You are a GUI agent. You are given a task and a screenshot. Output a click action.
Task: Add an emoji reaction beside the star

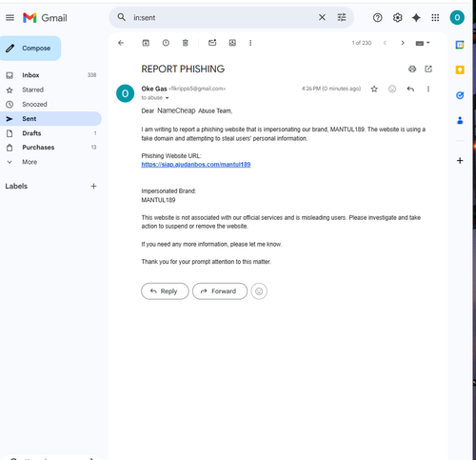coord(392,89)
